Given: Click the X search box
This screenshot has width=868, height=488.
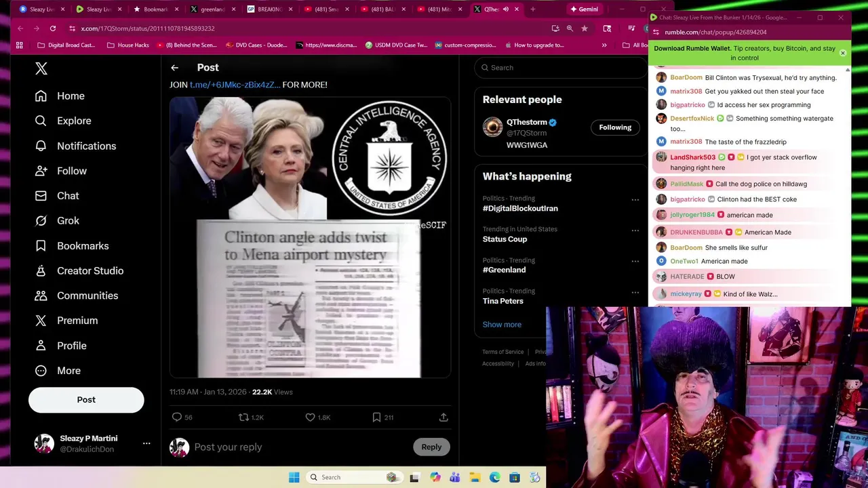Looking at the screenshot, I should coord(561,68).
